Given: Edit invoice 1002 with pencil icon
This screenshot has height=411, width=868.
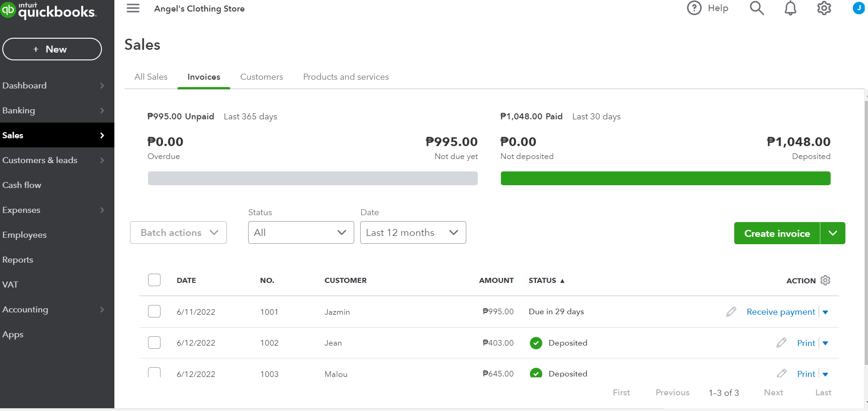Looking at the screenshot, I should click(x=781, y=343).
